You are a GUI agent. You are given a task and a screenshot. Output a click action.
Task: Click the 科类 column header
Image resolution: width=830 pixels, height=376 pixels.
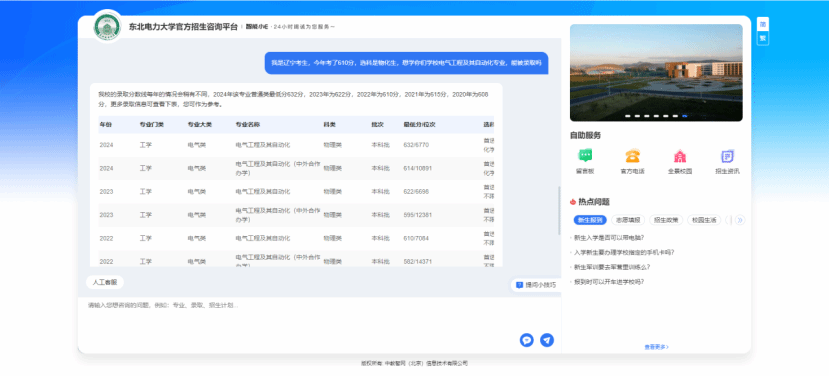(330, 124)
